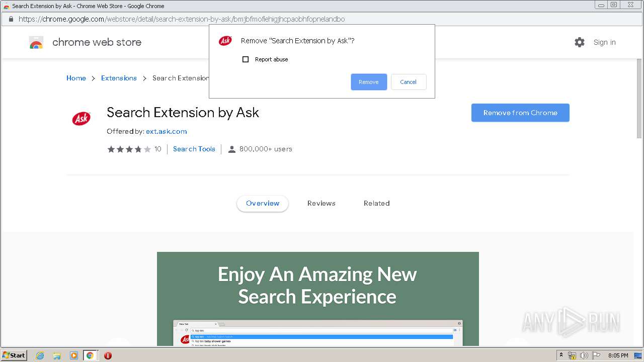
Task: Click the promotional screenshot banner
Action: [x=318, y=299]
